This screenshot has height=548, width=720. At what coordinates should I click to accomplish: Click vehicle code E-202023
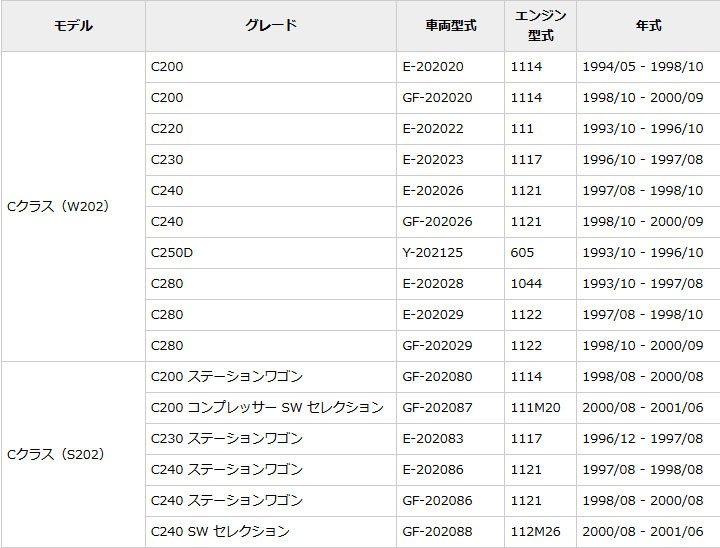click(x=433, y=160)
